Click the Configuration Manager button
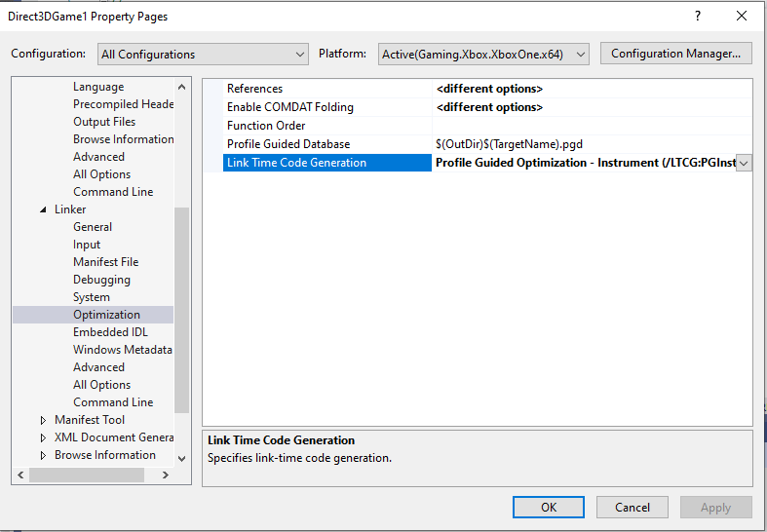Screen dimensions: 767x532 click(x=675, y=54)
